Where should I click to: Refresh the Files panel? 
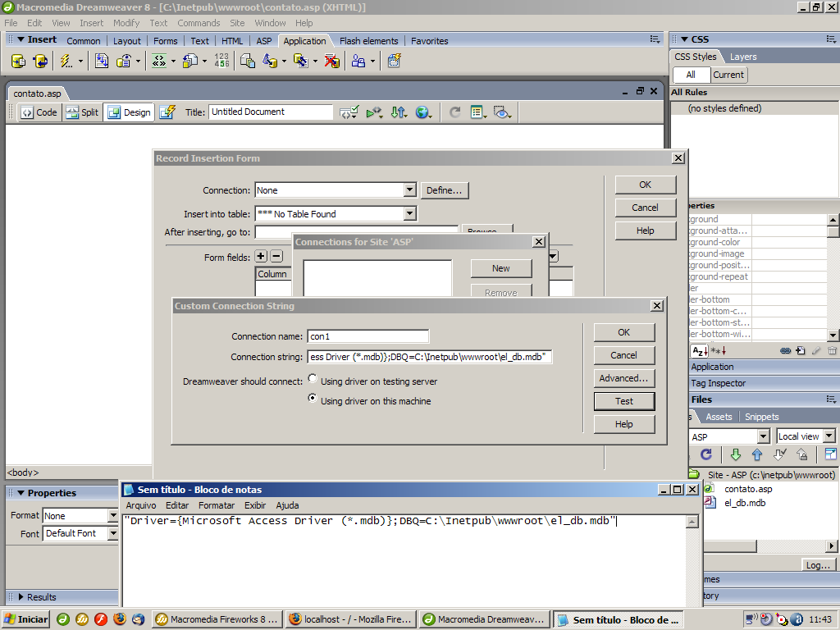coord(706,454)
